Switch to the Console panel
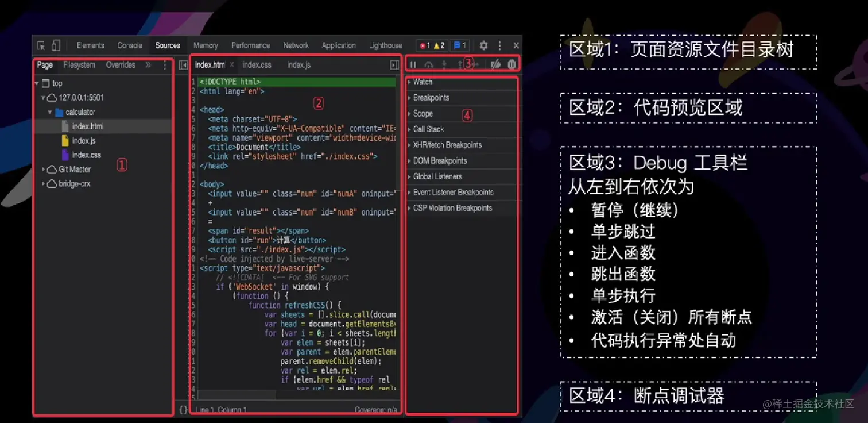Screen dimensions: 868x423 (x=130, y=45)
